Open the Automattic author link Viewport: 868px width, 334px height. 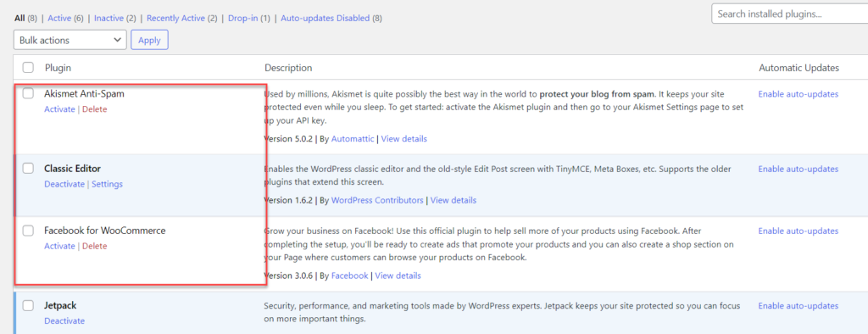pyautogui.click(x=353, y=138)
